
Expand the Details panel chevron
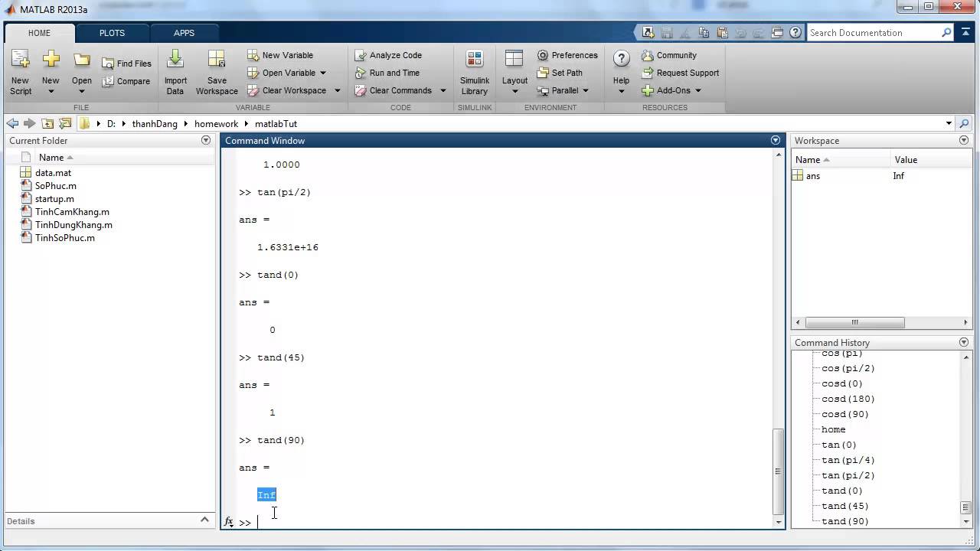click(x=204, y=520)
